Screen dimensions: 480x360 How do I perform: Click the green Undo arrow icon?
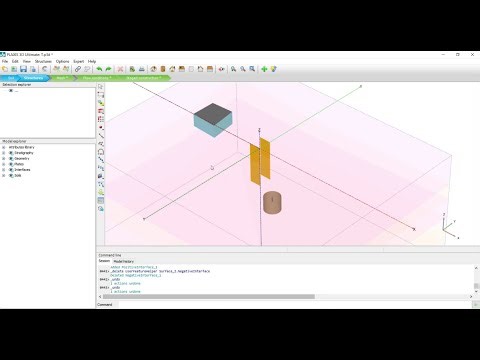coord(99,69)
